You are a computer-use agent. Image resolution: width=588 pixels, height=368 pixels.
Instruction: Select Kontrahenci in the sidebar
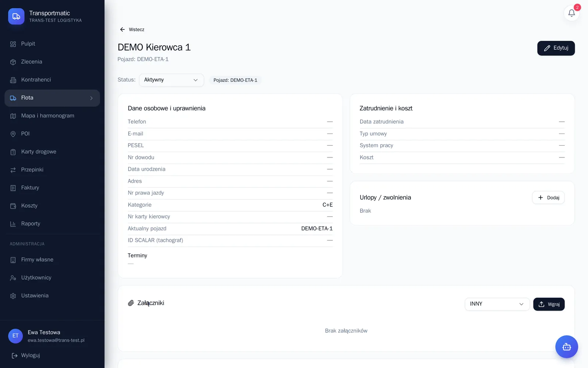(x=52, y=80)
